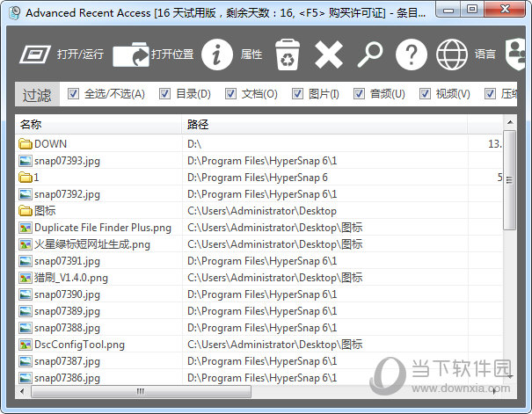The height and width of the screenshot is (414, 532).
Task: Click the Filter (过滤) label button
Action: coord(37,94)
